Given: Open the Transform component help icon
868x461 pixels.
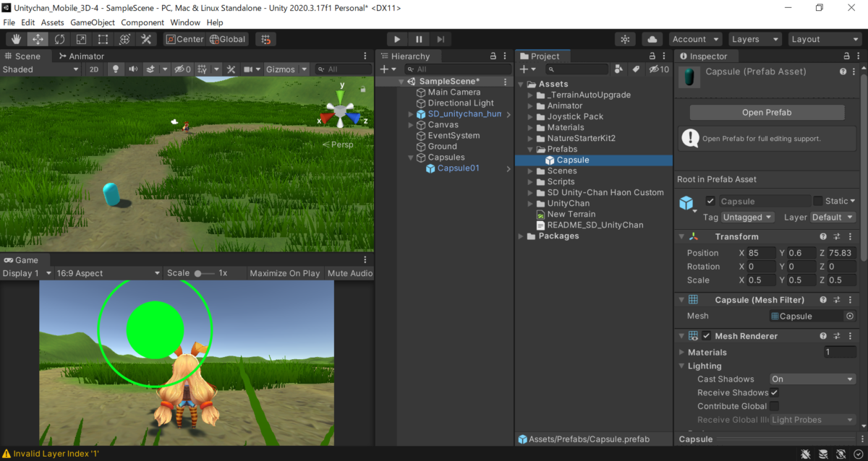Looking at the screenshot, I should 823,237.
